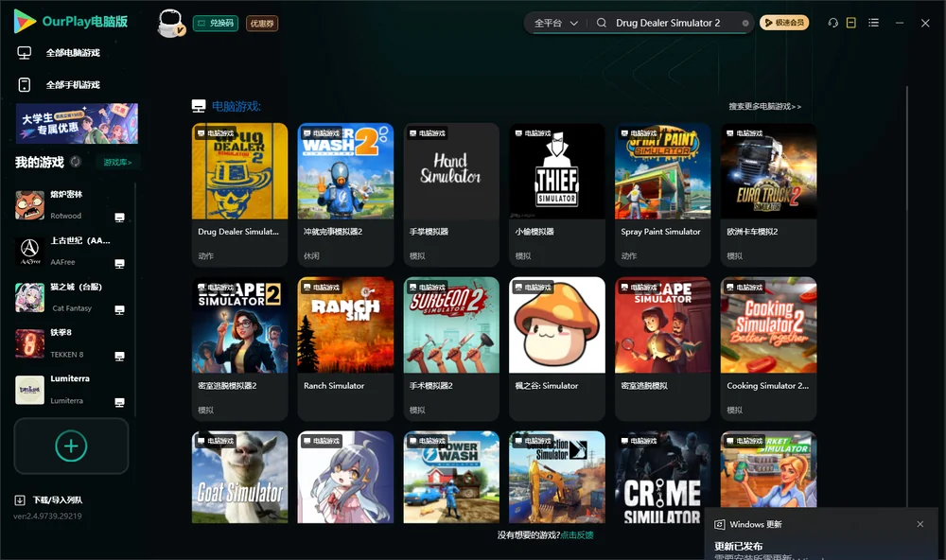Viewport: 946px width, 560px height.
Task: Open the 游戏库> link
Action: click(117, 163)
